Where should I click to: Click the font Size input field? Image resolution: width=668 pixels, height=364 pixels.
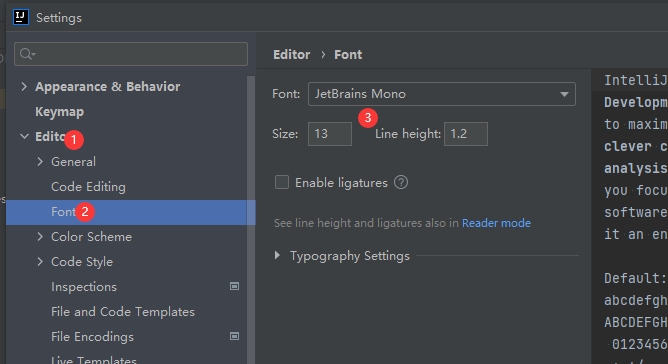330,134
